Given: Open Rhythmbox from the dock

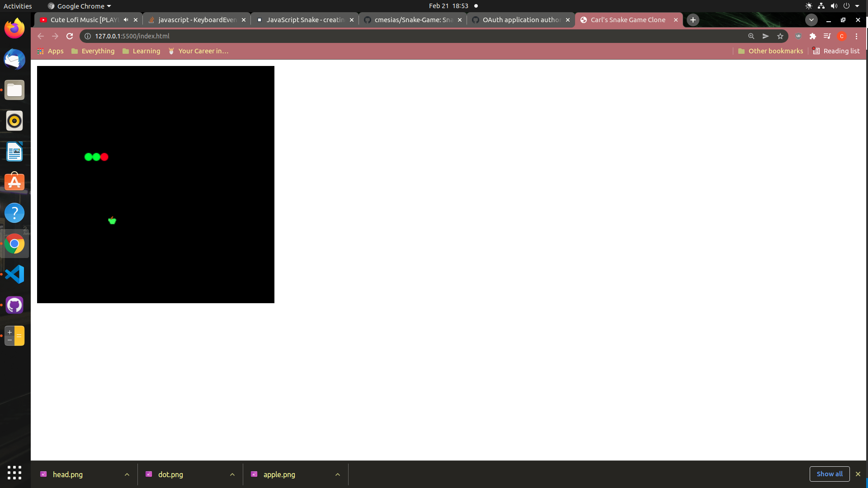Looking at the screenshot, I should (15, 121).
